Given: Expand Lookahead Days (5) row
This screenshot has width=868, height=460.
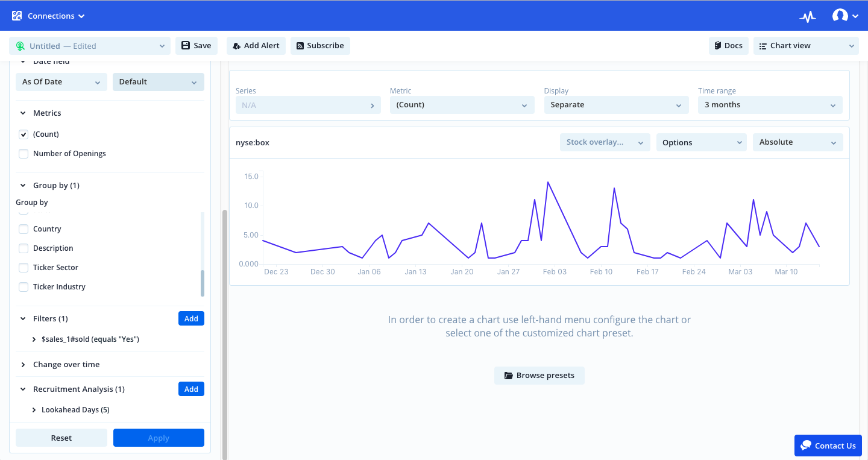Looking at the screenshot, I should [34, 410].
